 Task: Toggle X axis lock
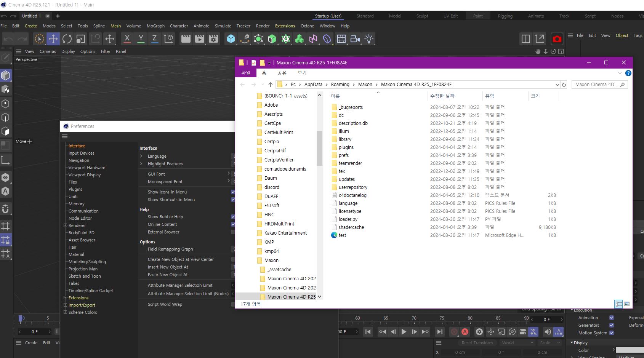tap(127, 39)
